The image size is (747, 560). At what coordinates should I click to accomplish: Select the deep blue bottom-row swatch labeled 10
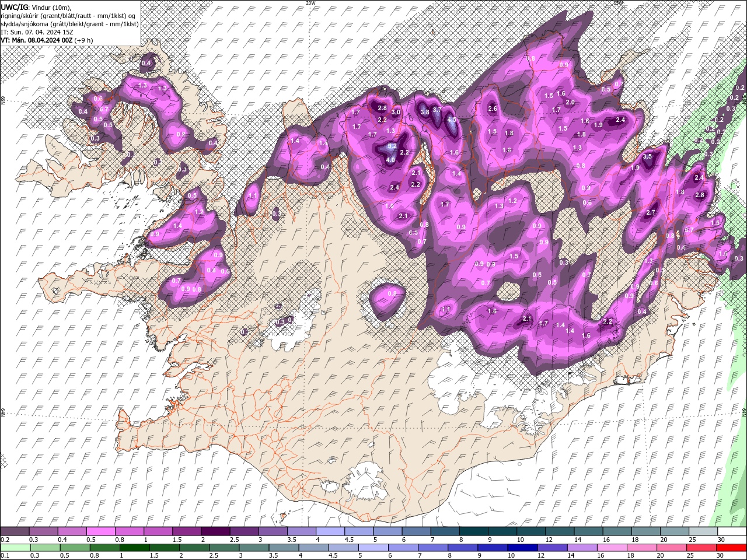[522, 548]
